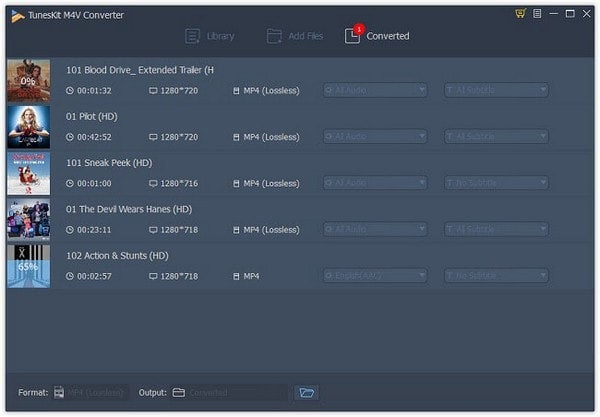Image resolution: width=600 pixels, height=417 pixels.
Task: Click 'MP4 (Lossless)' on Blood Drive row
Action: 271,91
